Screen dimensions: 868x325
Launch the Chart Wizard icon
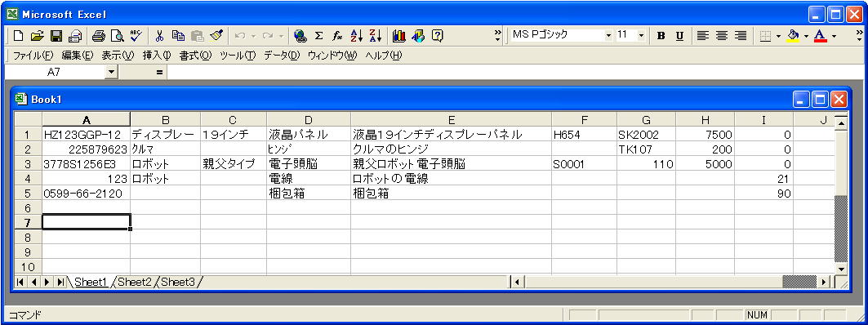(399, 36)
